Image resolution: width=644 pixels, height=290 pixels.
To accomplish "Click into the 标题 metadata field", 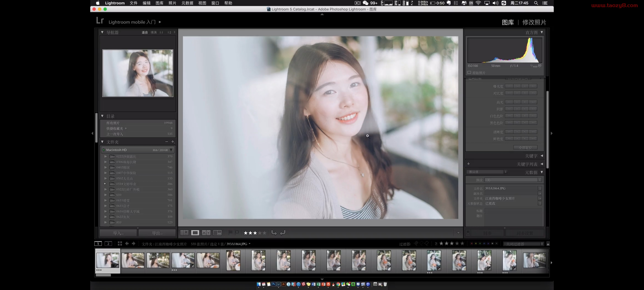I will click(x=513, y=211).
